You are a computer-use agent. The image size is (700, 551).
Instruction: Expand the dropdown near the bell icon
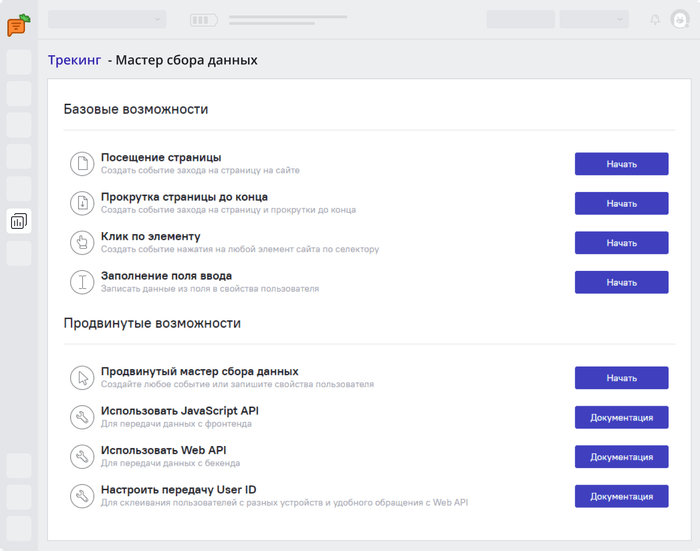coord(594,19)
